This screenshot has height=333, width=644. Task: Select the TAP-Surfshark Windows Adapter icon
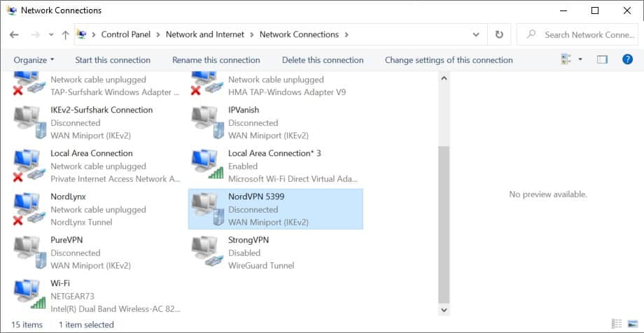tap(29, 84)
